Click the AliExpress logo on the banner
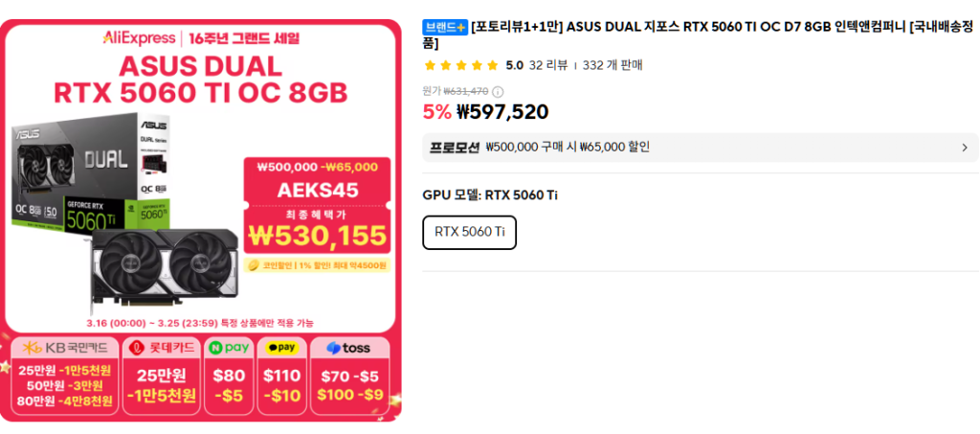The height and width of the screenshot is (434, 980). [138, 38]
